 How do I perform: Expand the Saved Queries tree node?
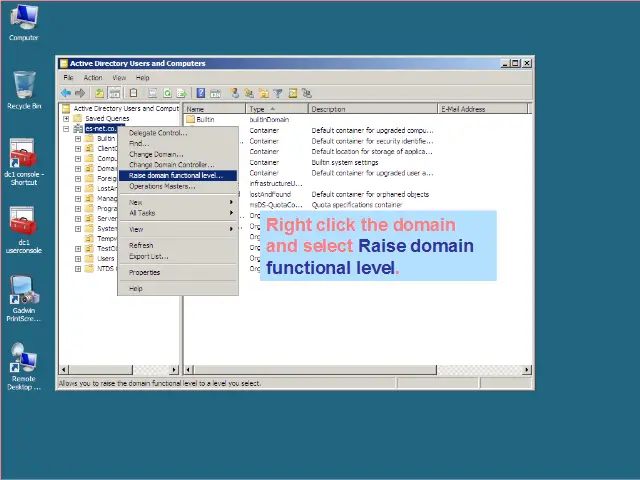coord(66,118)
